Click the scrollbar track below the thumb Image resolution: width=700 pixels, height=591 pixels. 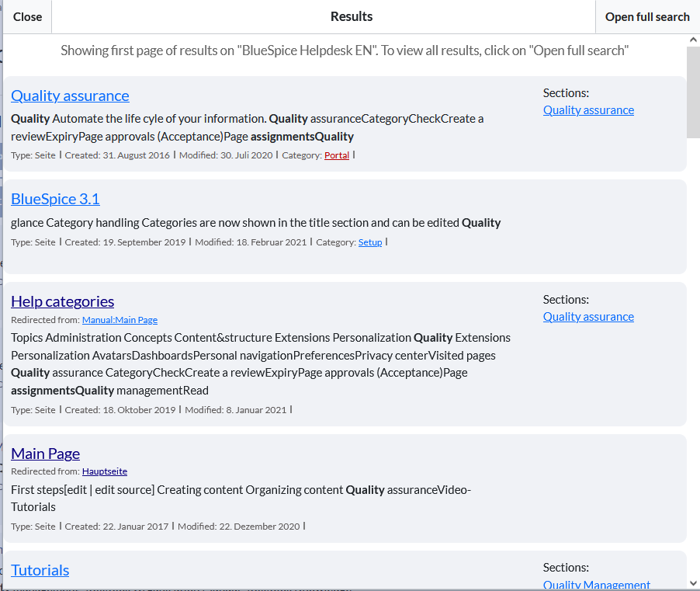[693, 349]
